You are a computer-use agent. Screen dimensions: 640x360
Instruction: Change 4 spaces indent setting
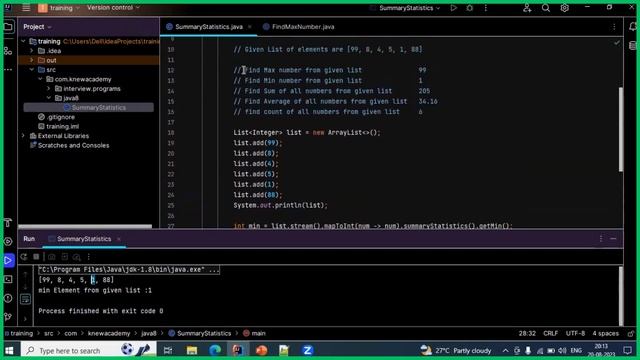606,333
